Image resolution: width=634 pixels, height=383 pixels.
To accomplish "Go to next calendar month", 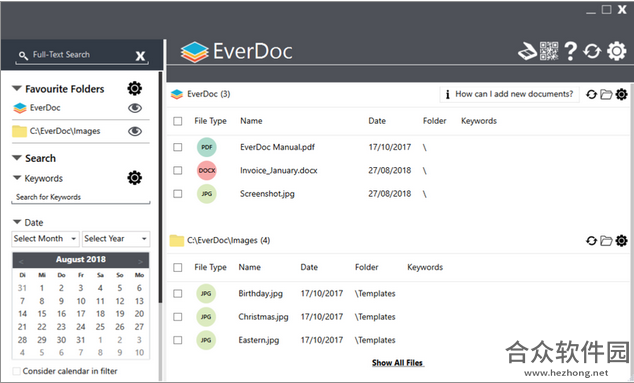I will pyautogui.click(x=140, y=262).
